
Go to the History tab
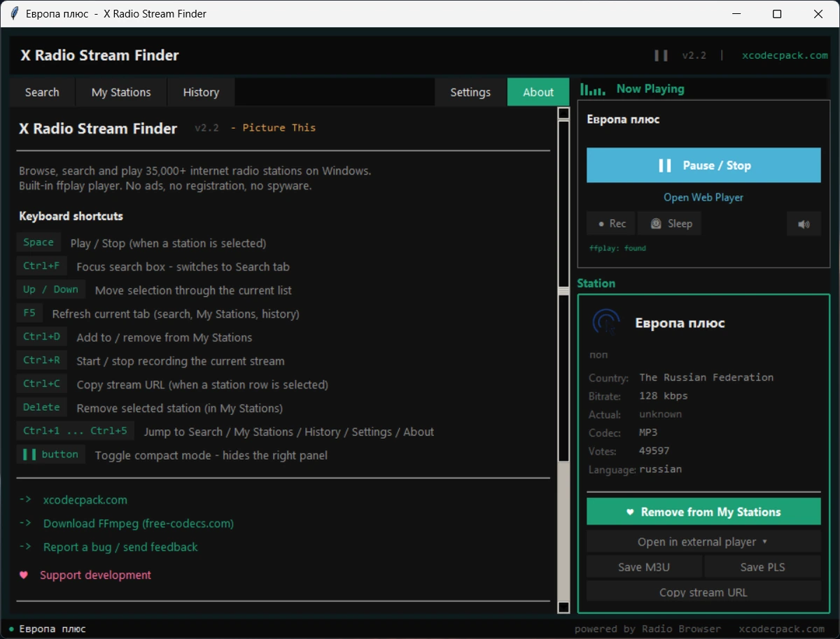tap(201, 92)
